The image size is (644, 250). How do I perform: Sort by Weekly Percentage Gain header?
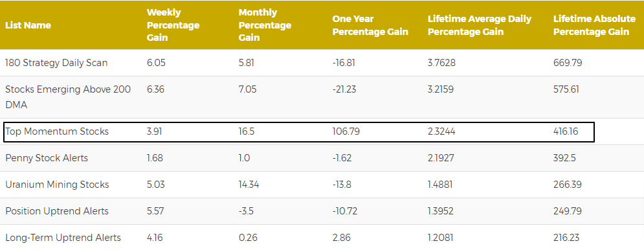coord(173,25)
